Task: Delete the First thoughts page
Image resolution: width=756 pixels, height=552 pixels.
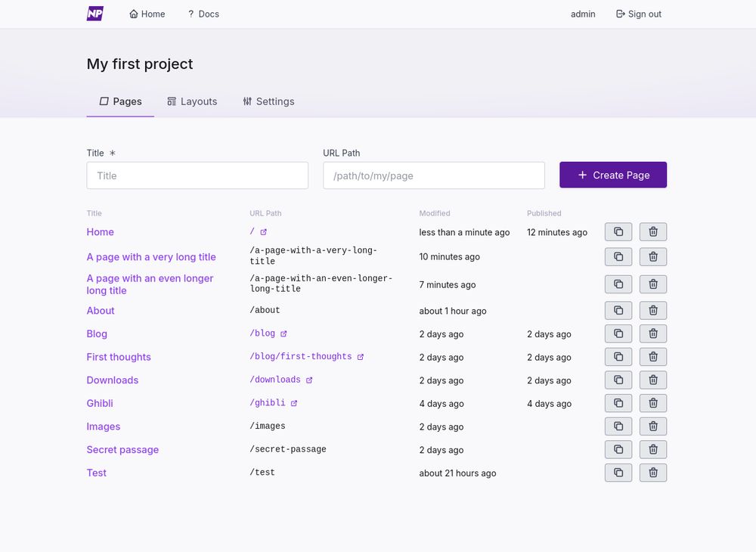Action: click(x=653, y=357)
